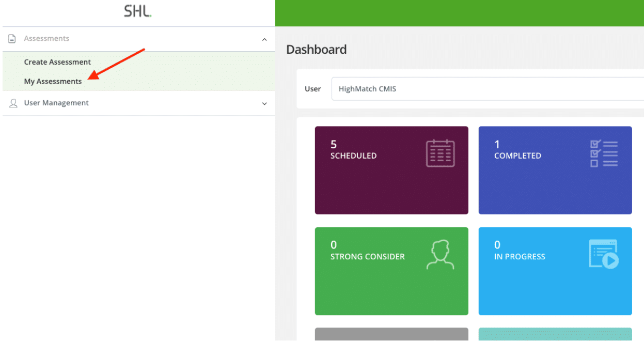The height and width of the screenshot is (341, 644).
Task: Click the SHL logo
Action: click(137, 10)
